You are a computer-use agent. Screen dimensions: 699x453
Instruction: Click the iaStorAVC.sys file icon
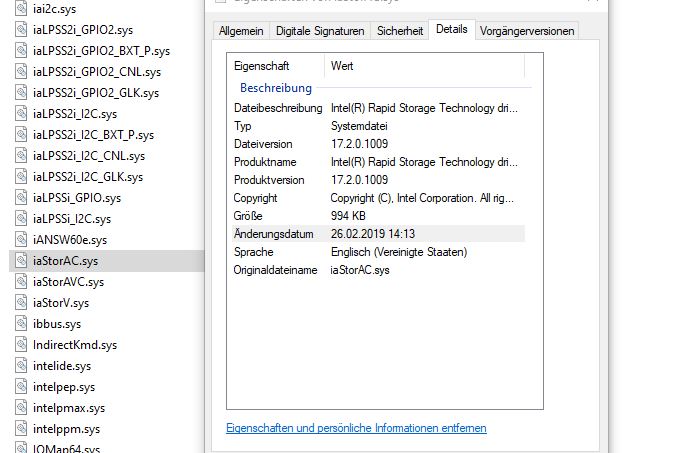[21, 281]
